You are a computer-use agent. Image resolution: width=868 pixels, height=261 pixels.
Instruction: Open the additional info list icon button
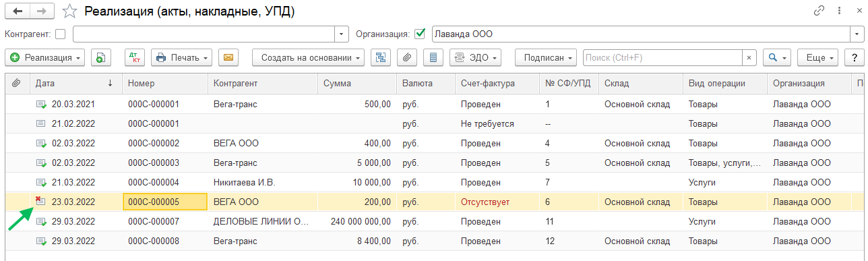click(433, 58)
